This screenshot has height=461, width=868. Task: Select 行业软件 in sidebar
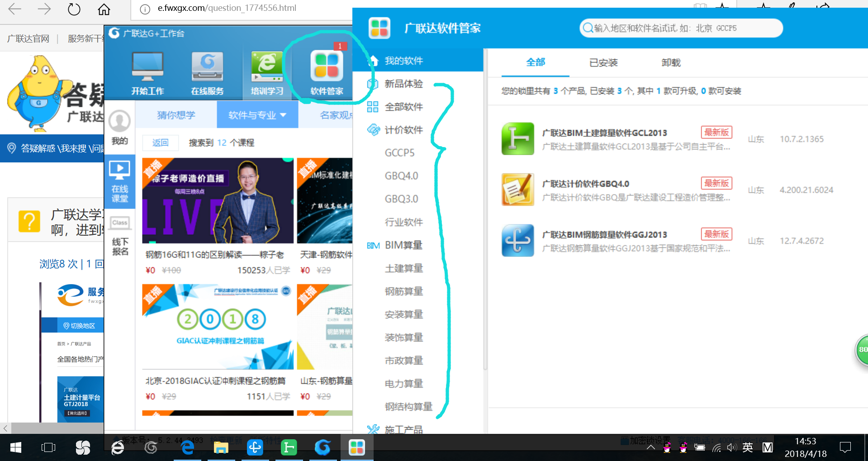click(x=403, y=222)
